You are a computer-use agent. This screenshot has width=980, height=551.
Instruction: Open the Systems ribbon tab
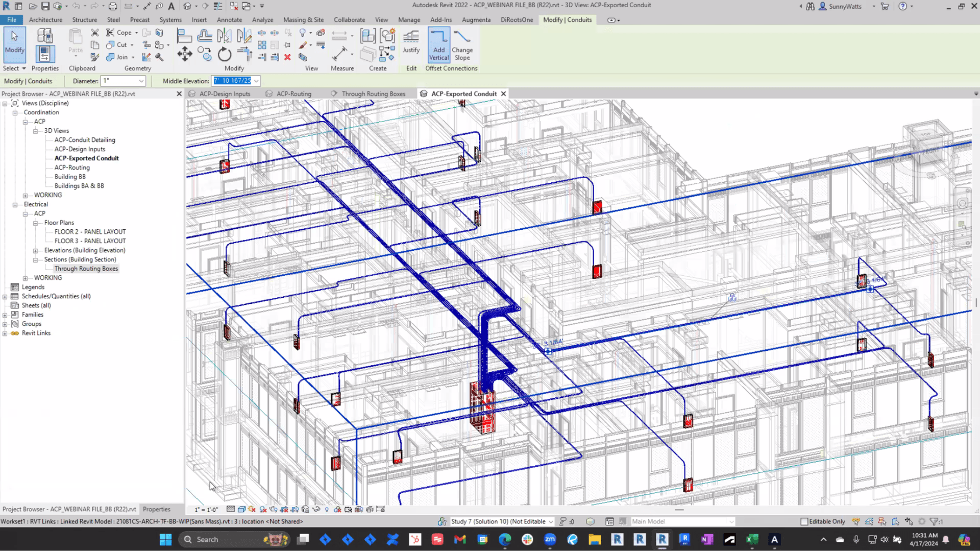(x=170, y=20)
